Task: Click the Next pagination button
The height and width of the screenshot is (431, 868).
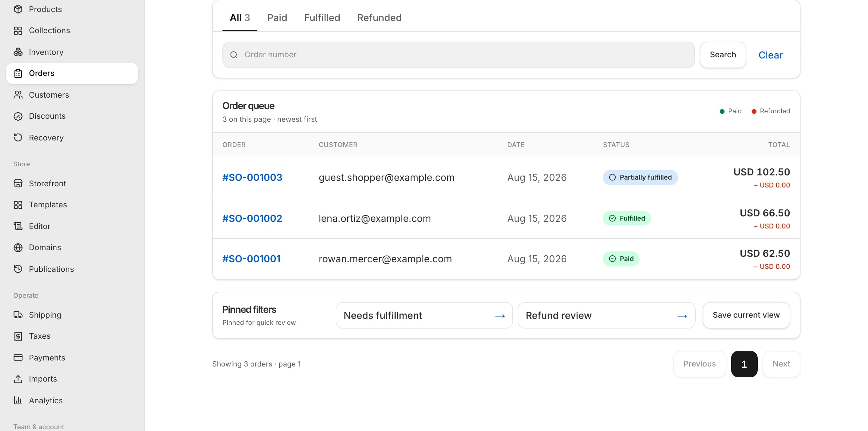Action: tap(781, 364)
